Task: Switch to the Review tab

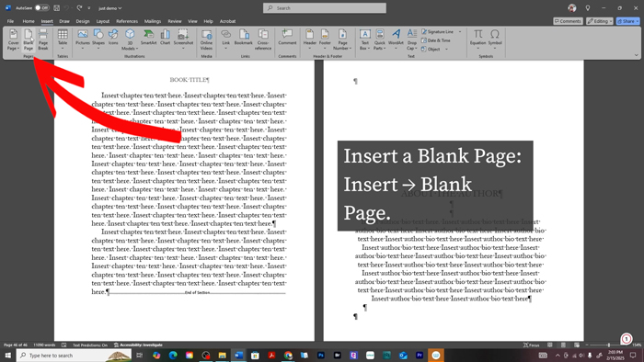Action: (175, 21)
